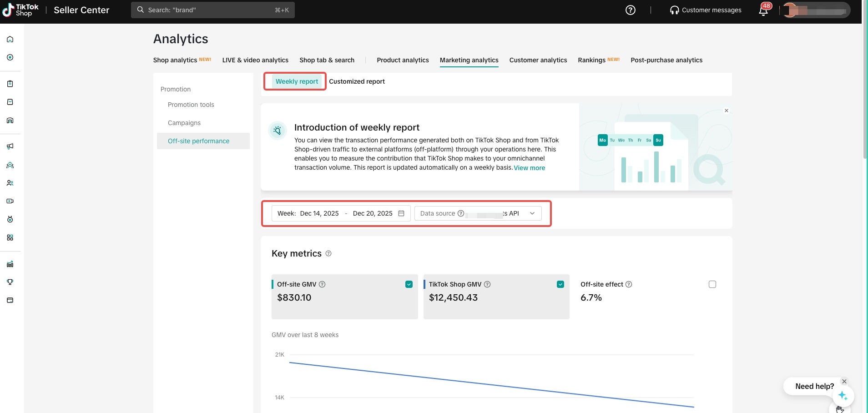868x413 pixels.
Task: Open the help question mark icon in header
Action: point(630,10)
